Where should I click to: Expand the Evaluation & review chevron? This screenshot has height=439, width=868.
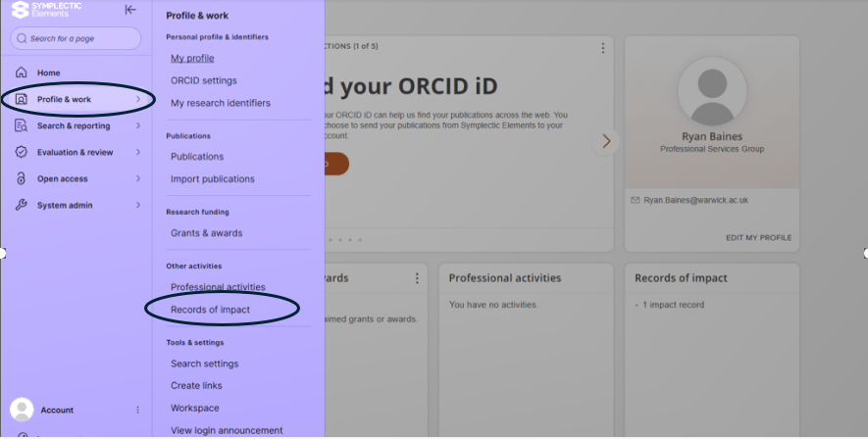point(138,152)
